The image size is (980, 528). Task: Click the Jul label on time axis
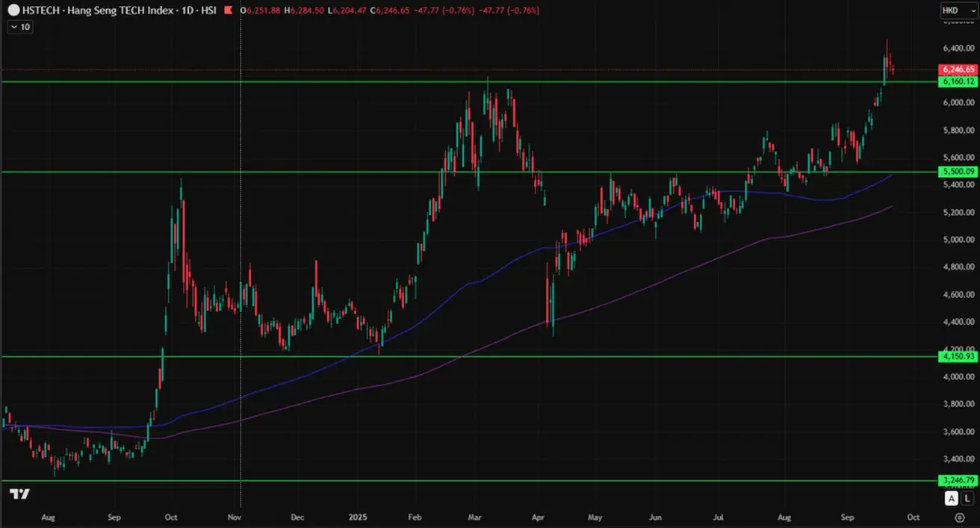(719, 517)
